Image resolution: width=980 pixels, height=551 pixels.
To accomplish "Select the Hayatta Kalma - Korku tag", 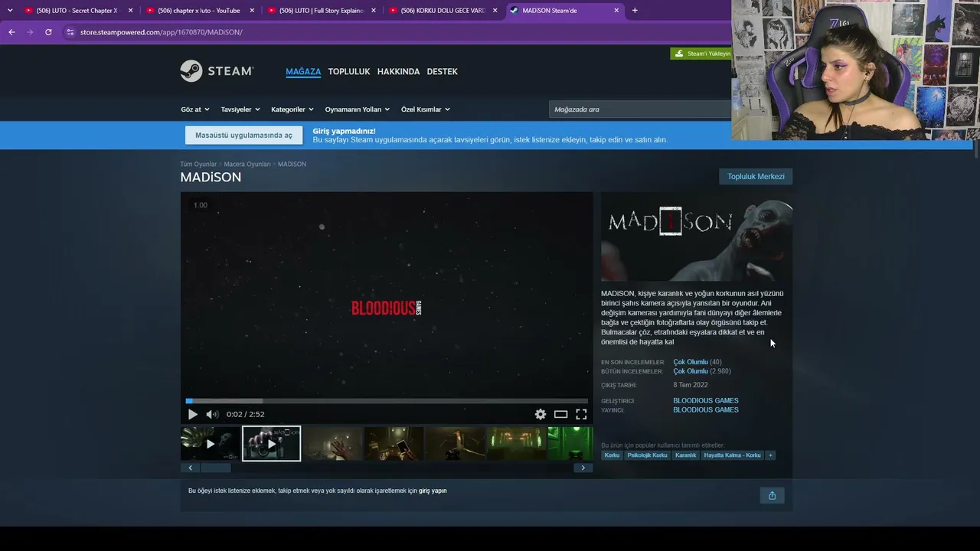I will [x=733, y=455].
